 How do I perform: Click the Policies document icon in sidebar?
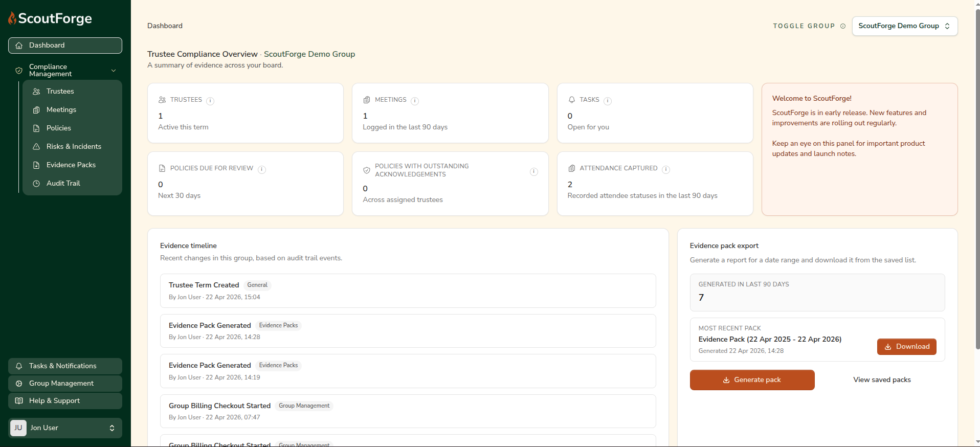pos(36,128)
